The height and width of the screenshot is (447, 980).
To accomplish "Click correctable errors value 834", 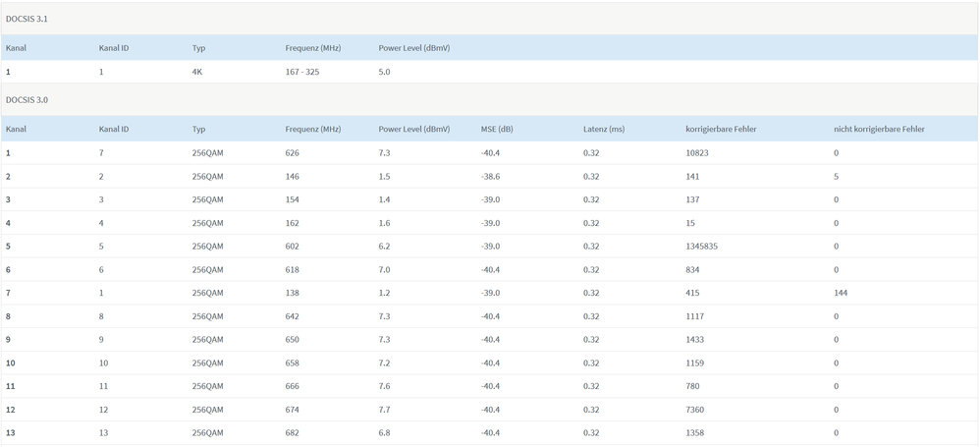I will tap(692, 270).
